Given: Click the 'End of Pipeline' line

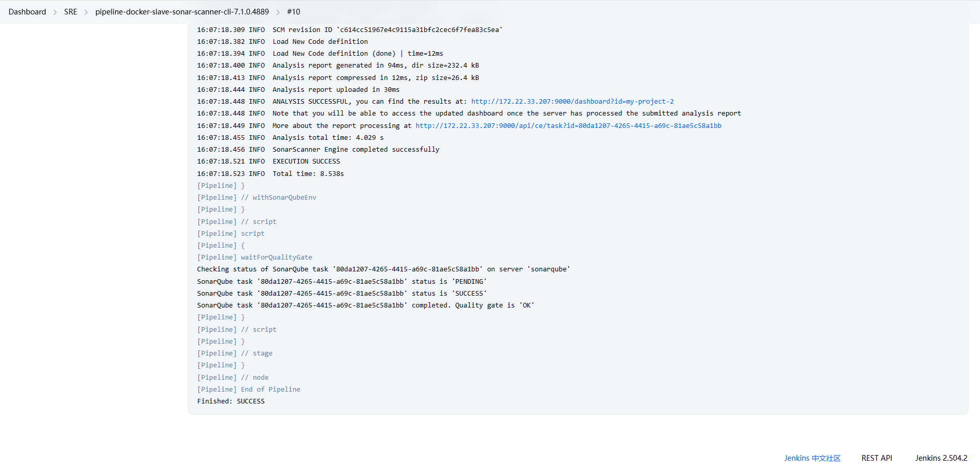Looking at the screenshot, I should [270, 390].
